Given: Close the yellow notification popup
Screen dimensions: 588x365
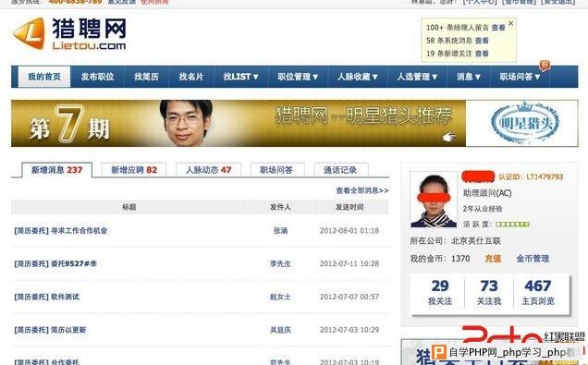Looking at the screenshot, I should [x=510, y=23].
